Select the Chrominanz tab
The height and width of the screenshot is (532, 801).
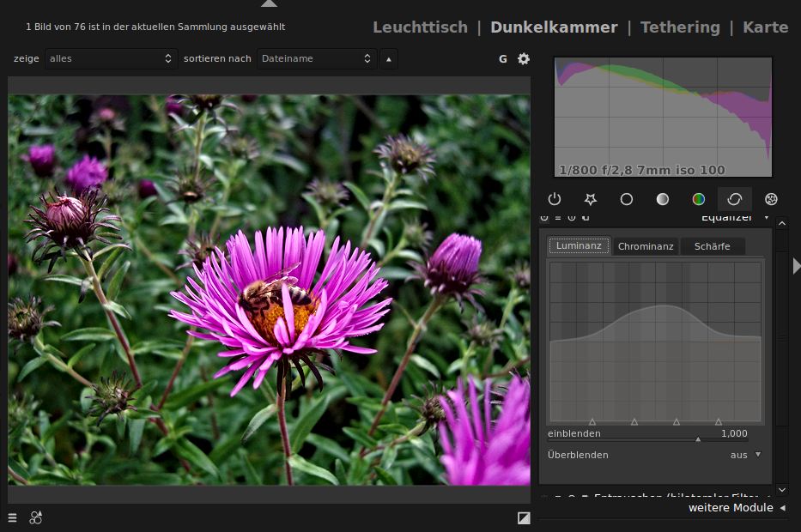(x=646, y=246)
